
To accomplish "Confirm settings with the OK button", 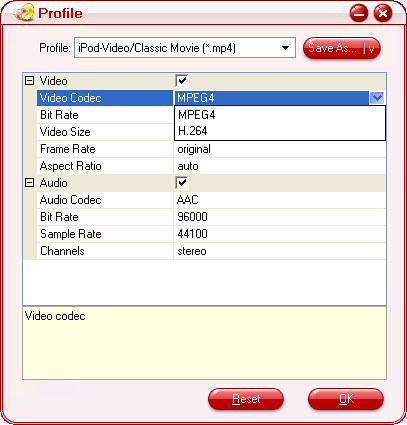I will pos(346,399).
